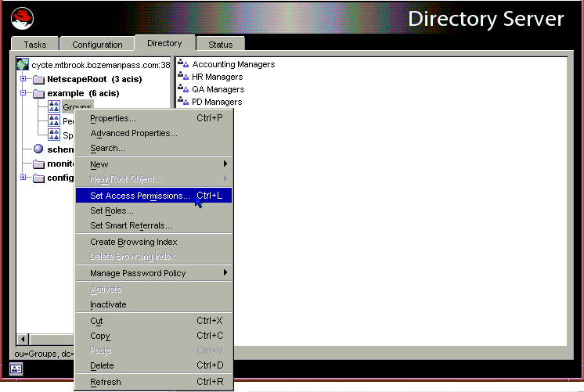Select the PD Managers entry
The width and height of the screenshot is (584, 392).
point(217,102)
